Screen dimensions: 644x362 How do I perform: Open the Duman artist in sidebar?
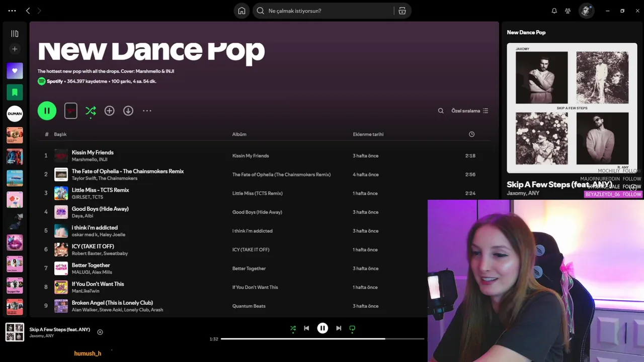(x=15, y=114)
